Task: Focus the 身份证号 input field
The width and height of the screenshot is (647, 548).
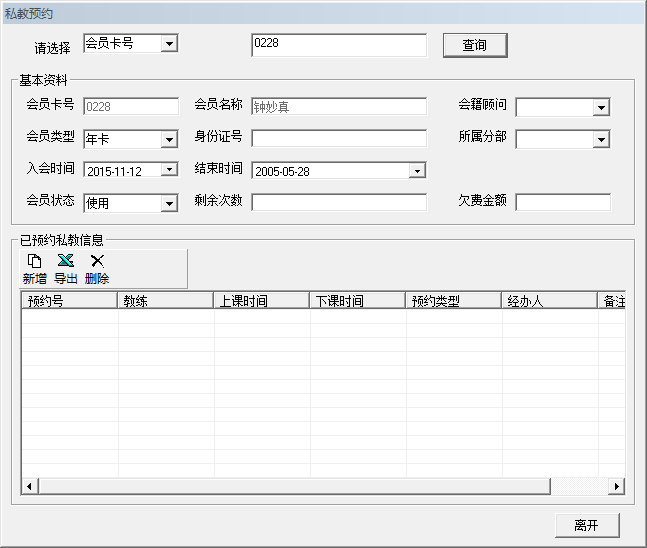Action: tap(338, 138)
